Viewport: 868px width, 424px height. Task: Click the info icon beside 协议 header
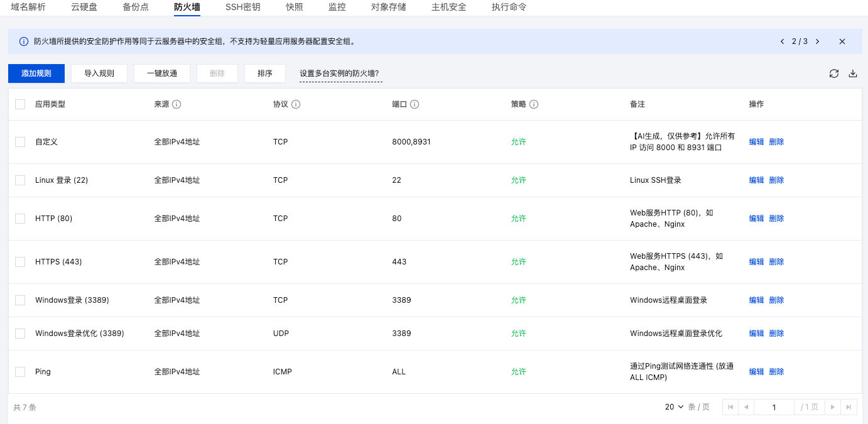coord(296,104)
